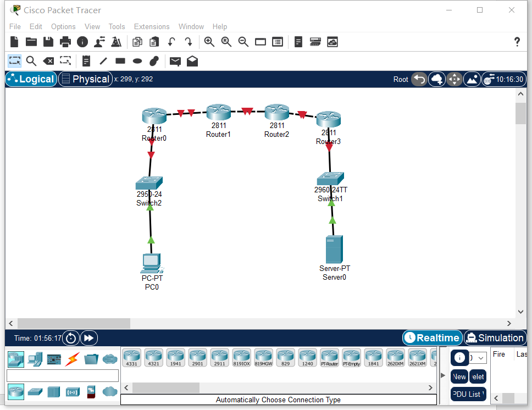Screen dimensions: 532x410
Task: Click the Redo arrow icon
Action: [189, 42]
